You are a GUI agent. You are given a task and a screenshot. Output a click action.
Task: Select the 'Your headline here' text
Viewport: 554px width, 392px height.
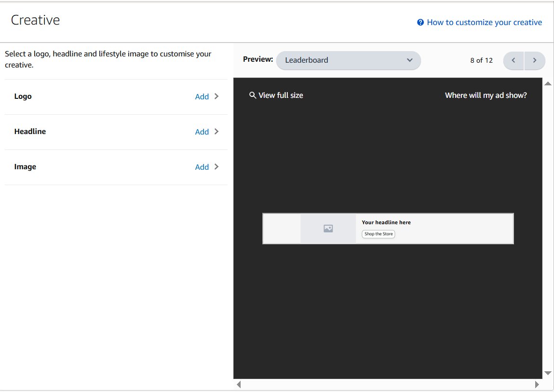coord(386,222)
